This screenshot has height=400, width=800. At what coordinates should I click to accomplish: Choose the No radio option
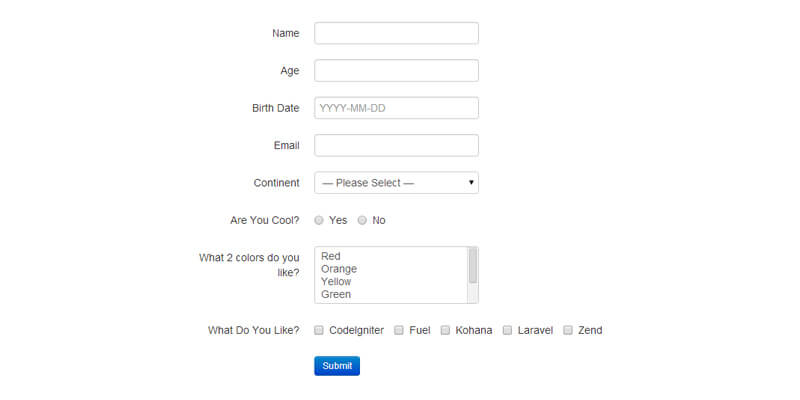(x=362, y=220)
